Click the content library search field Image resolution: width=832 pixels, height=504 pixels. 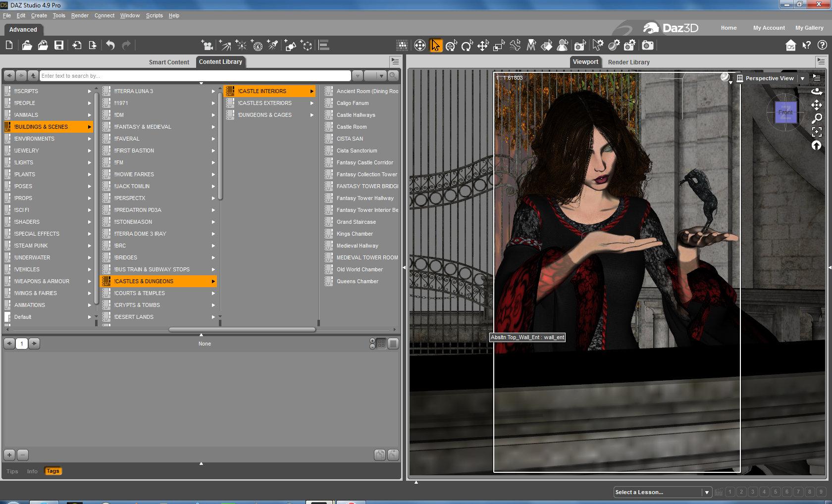coord(195,76)
